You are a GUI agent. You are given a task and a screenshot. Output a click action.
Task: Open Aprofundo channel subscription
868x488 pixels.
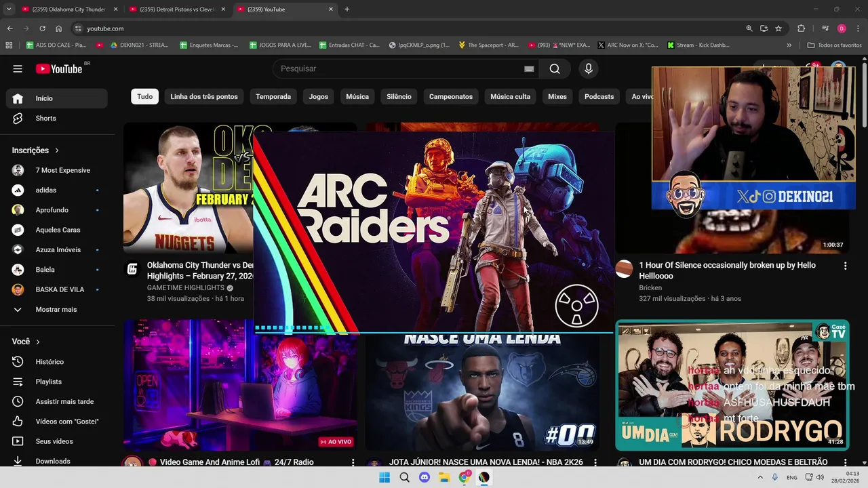pos(57,210)
